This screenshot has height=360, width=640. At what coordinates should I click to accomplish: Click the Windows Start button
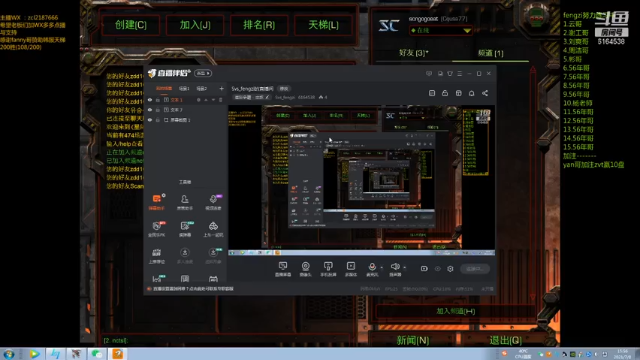[9, 354]
